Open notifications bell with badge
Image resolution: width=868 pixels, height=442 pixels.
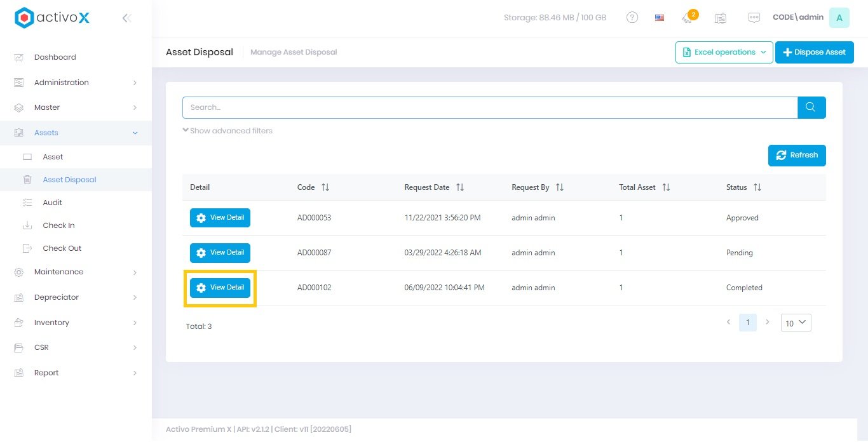point(688,18)
